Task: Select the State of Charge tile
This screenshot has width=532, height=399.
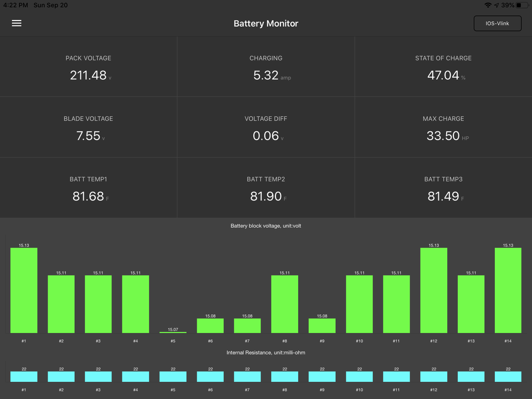Action: pyautogui.click(x=443, y=68)
